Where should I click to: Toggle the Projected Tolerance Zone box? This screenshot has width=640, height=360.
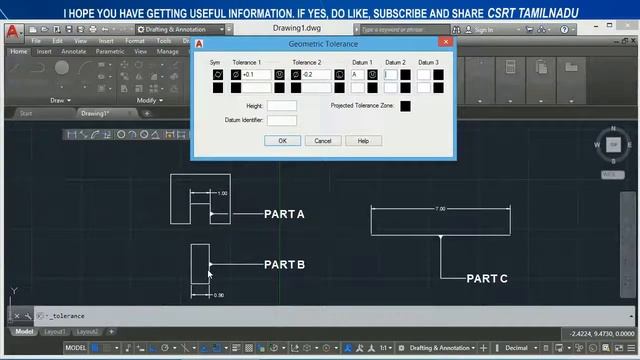click(405, 106)
